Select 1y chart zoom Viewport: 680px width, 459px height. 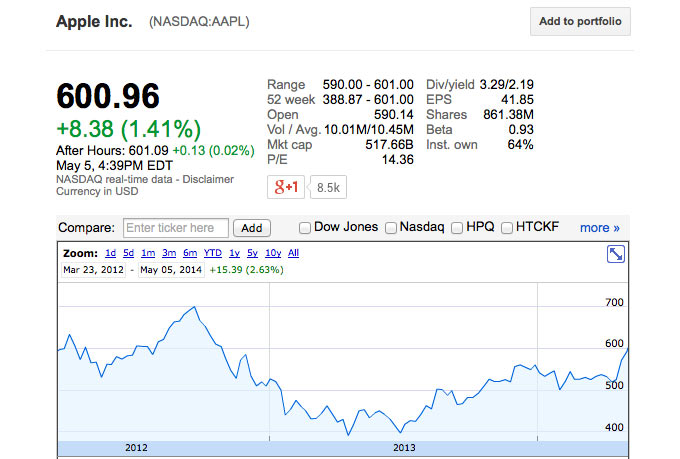point(235,253)
